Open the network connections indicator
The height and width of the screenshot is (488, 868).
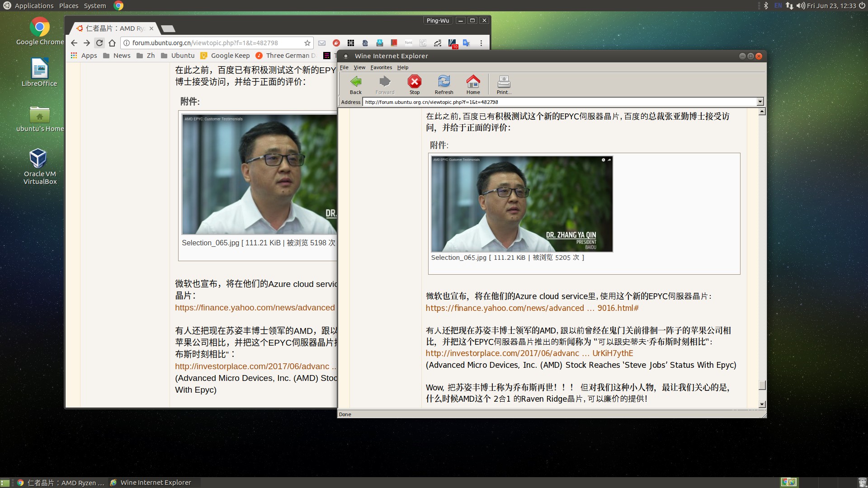(789, 6)
